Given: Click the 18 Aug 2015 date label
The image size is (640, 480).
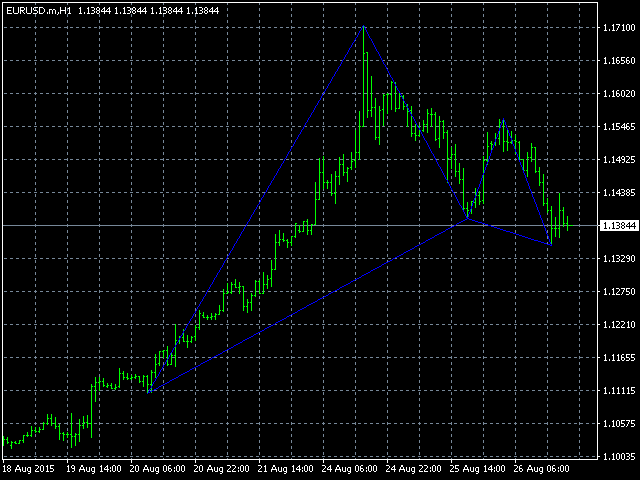Looking at the screenshot, I should click(29, 469).
